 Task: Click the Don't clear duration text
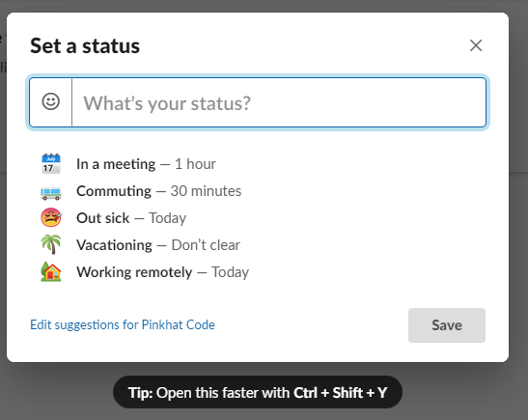point(206,245)
